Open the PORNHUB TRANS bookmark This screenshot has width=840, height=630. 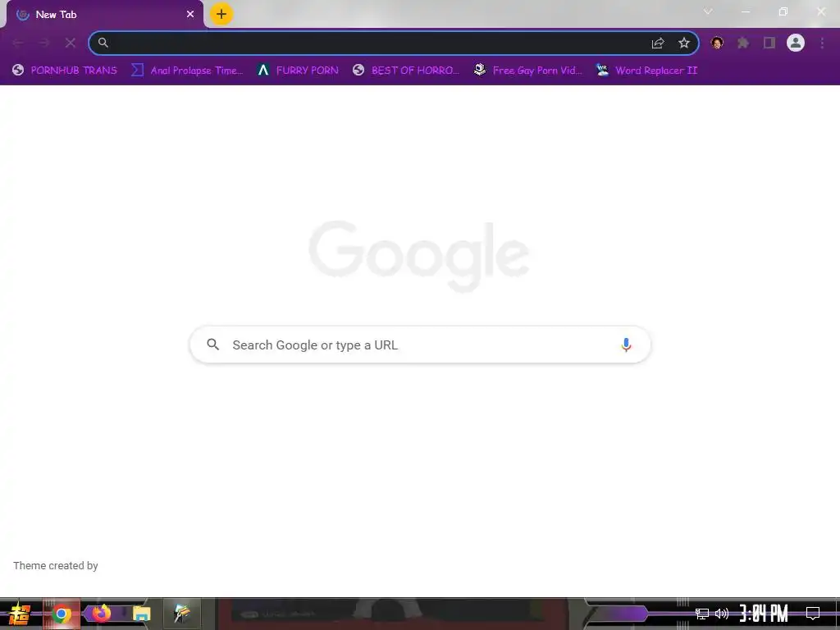pos(64,71)
